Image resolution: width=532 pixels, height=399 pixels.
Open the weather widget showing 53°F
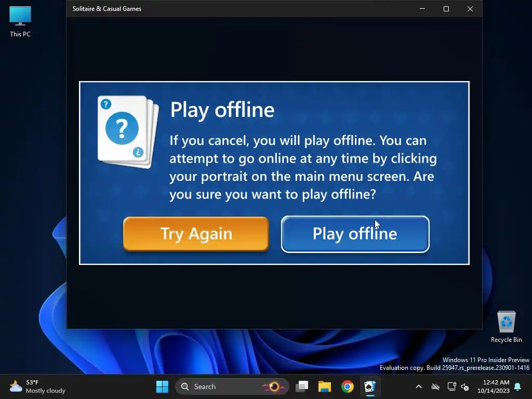37,387
